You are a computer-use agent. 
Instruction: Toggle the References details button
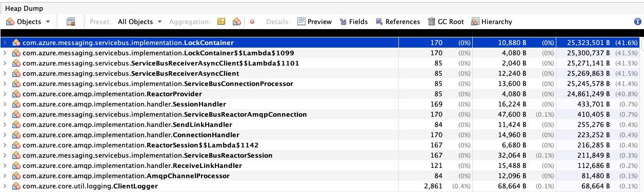(x=397, y=22)
